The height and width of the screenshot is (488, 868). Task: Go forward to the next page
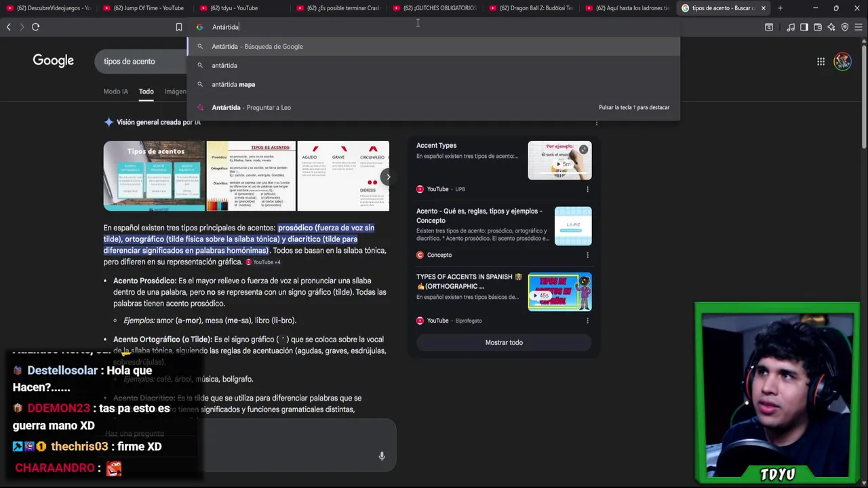tap(22, 27)
